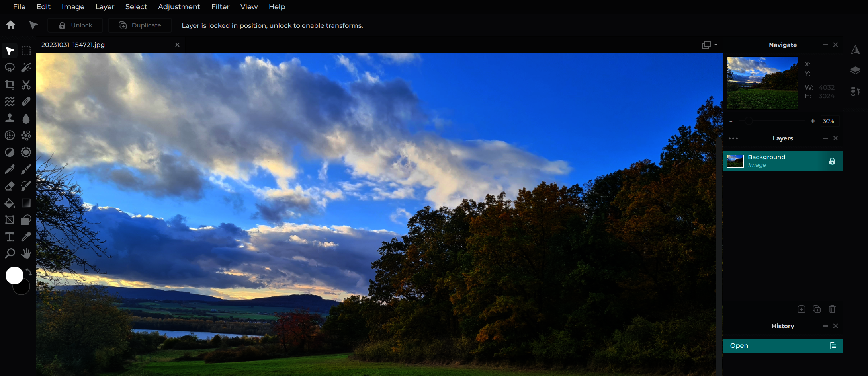Open the zoom percentage field
Screen dimensions: 868x376
click(828, 121)
